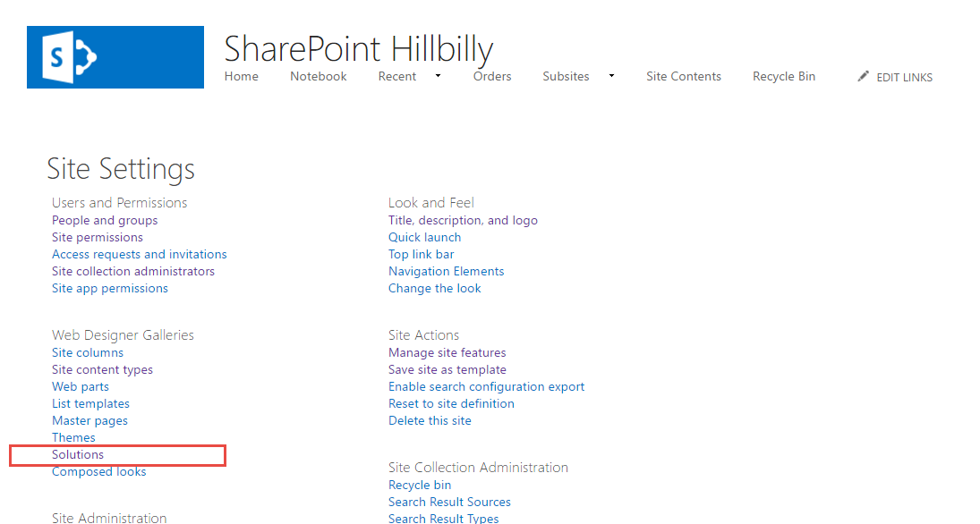
Task: Open Top link bar settings
Action: point(422,254)
